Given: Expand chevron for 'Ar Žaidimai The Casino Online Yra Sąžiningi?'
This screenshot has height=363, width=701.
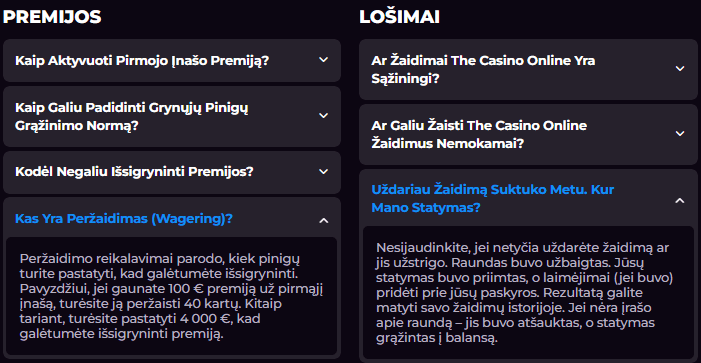Looking at the screenshot, I should (x=680, y=69).
